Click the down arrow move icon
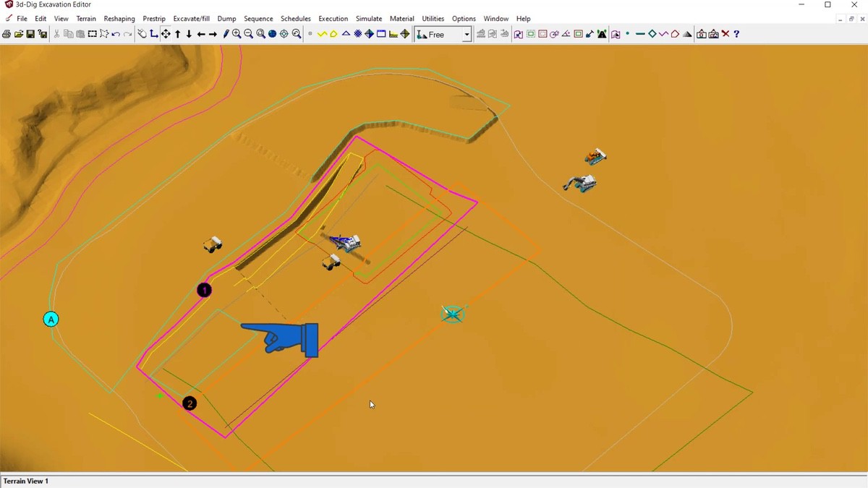 click(x=189, y=34)
